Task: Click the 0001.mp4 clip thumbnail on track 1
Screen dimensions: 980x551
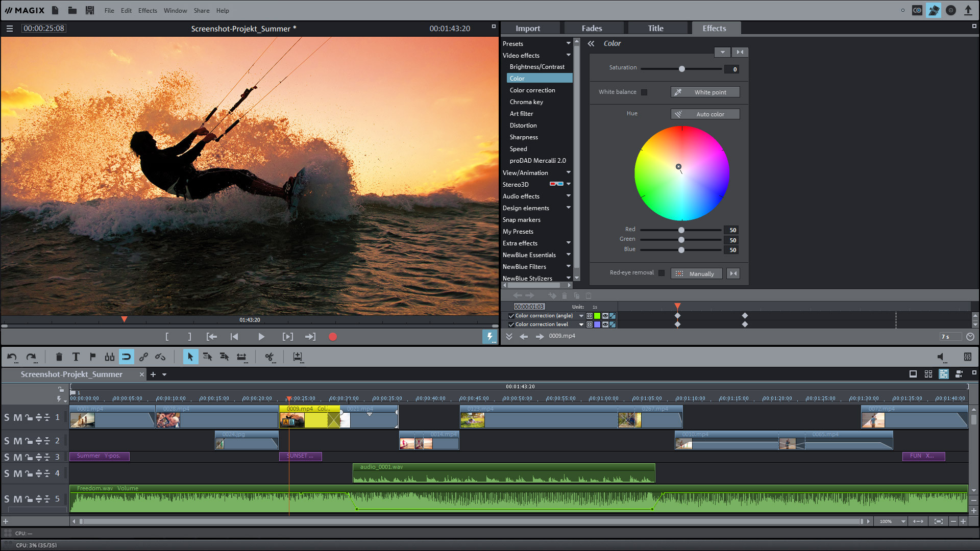Action: click(83, 420)
